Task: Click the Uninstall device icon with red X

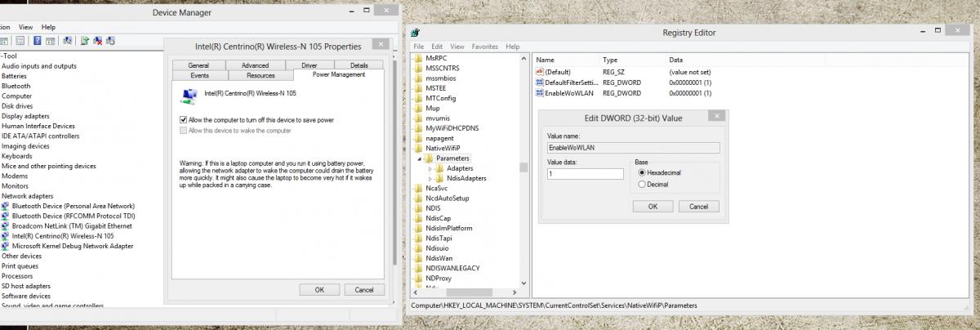Action: (97, 40)
